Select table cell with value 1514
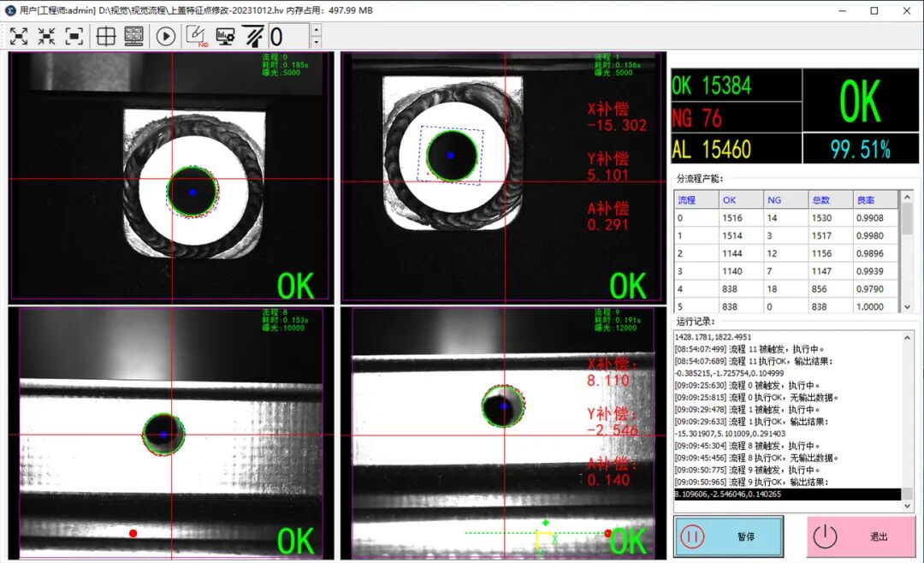This screenshot has width=924, height=563. tap(741, 235)
